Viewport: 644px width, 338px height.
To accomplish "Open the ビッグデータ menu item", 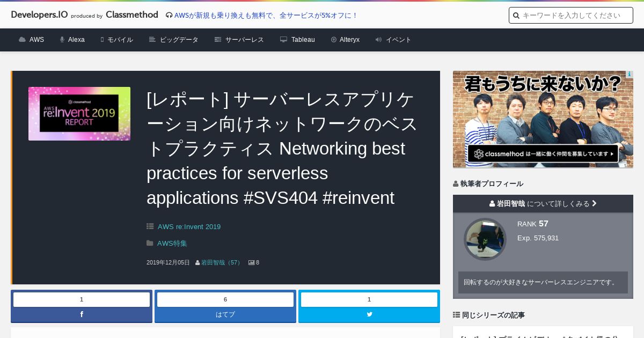I will tap(179, 40).
